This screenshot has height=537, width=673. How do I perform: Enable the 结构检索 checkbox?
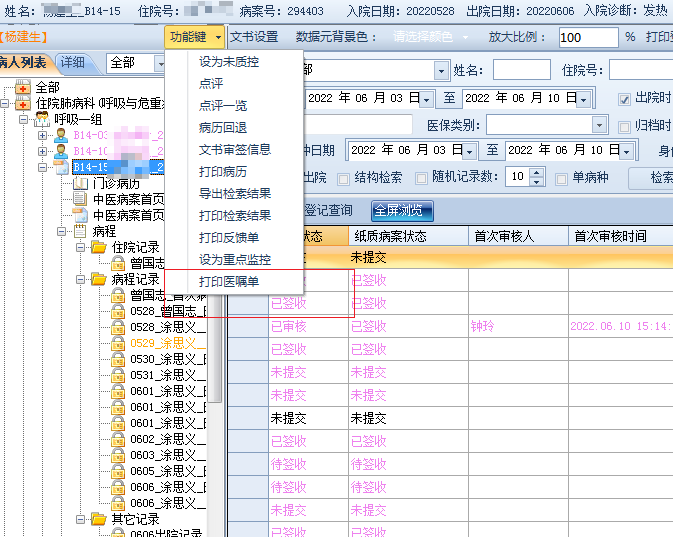[343, 179]
